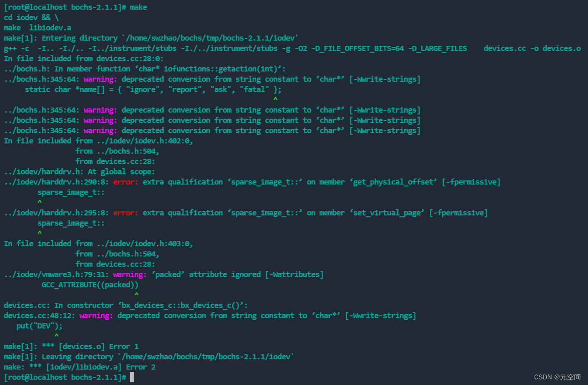The height and width of the screenshot is (385, 588).
Task: Click "../iodev/iodev.h:402:0" file reference
Action: tap(142, 141)
